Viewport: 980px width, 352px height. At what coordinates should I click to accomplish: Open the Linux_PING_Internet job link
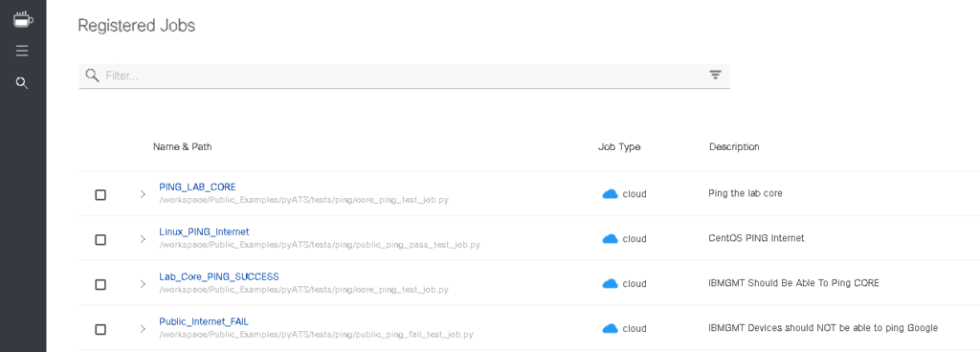click(205, 231)
